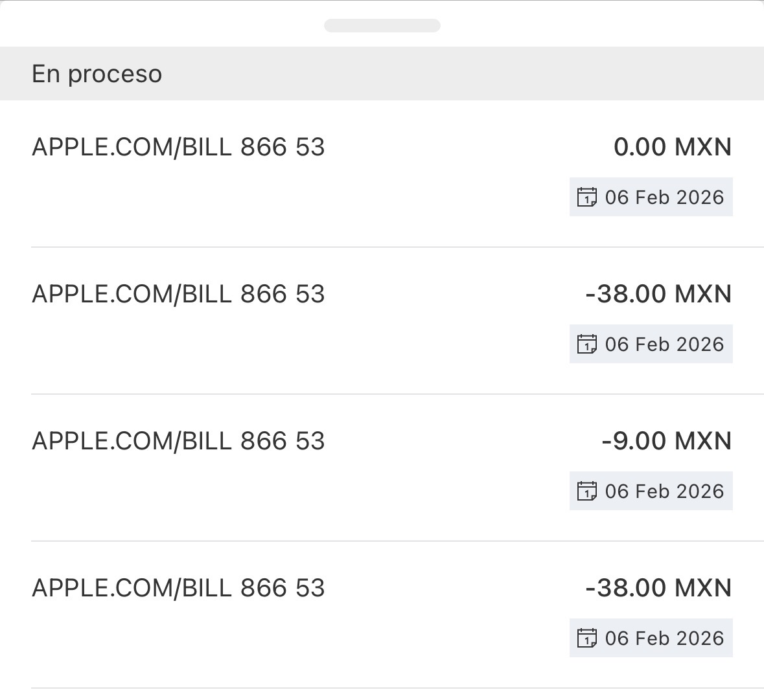The image size is (764, 700).
Task: Tap -38.00 MXN amount in fourth row
Action: (x=658, y=589)
